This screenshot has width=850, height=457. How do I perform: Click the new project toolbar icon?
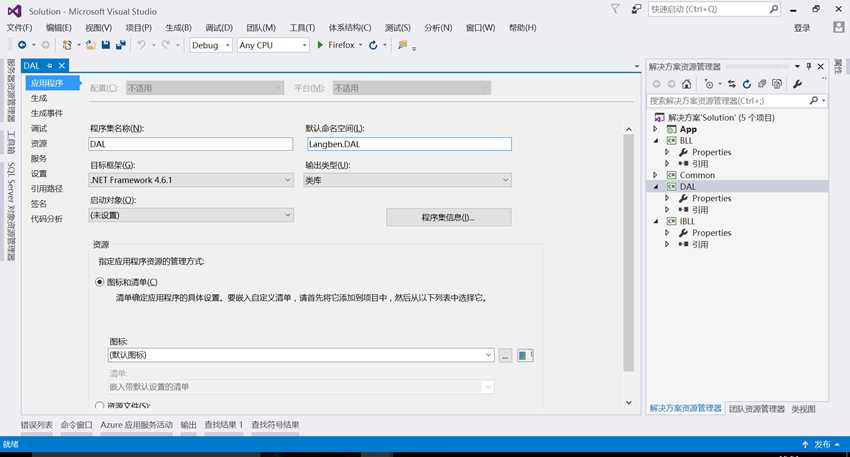67,45
